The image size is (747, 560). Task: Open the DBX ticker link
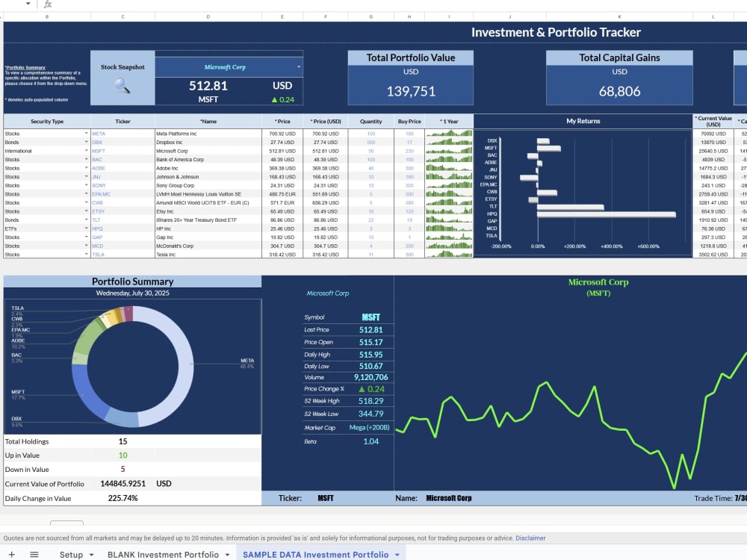pos(97,143)
